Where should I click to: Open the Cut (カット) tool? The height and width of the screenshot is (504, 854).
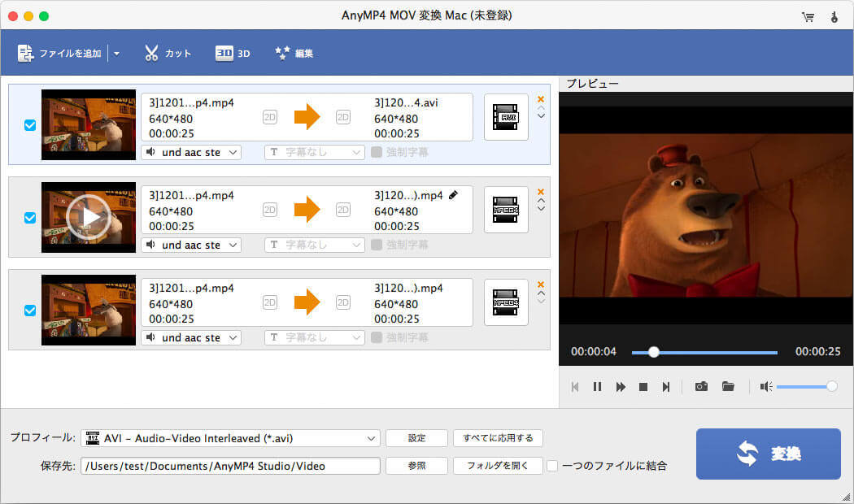(x=168, y=54)
